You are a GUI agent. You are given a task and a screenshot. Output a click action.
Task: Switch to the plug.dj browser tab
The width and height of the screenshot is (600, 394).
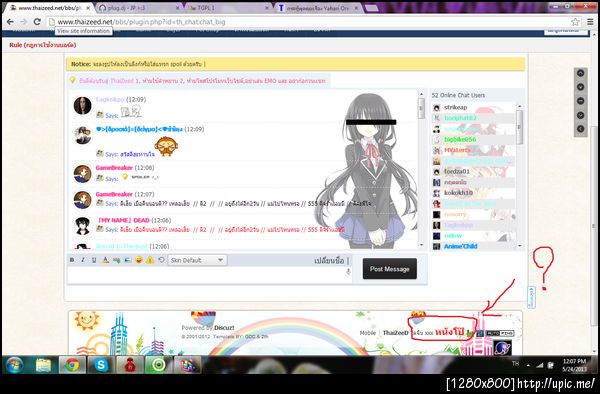click(x=139, y=8)
